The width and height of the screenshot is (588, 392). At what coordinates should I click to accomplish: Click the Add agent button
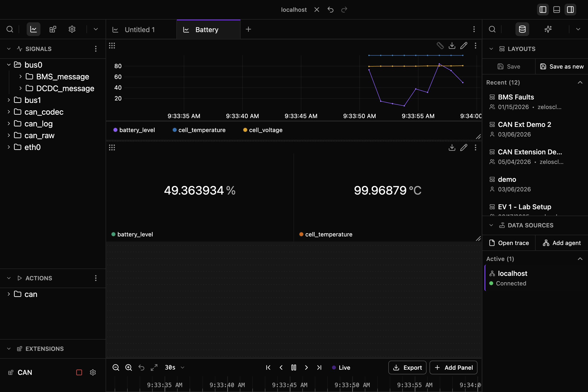coord(562,243)
